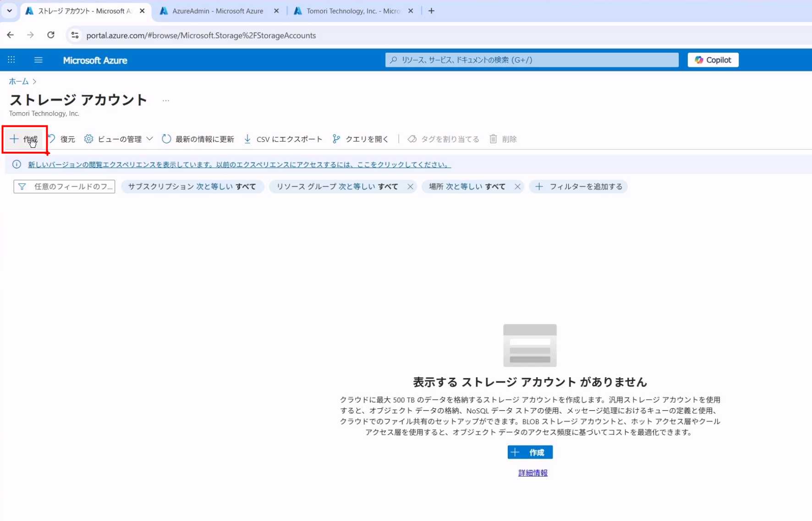Click the ホーム breadcrumb link
Image resolution: width=812 pixels, height=521 pixels.
pyautogui.click(x=19, y=81)
